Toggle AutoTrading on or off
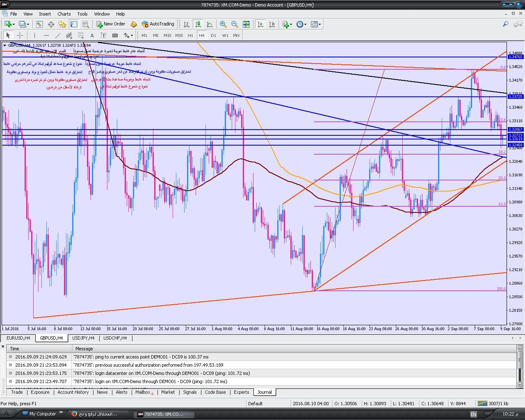Image resolution: width=525 pixels, height=420 pixels. pyautogui.click(x=158, y=24)
